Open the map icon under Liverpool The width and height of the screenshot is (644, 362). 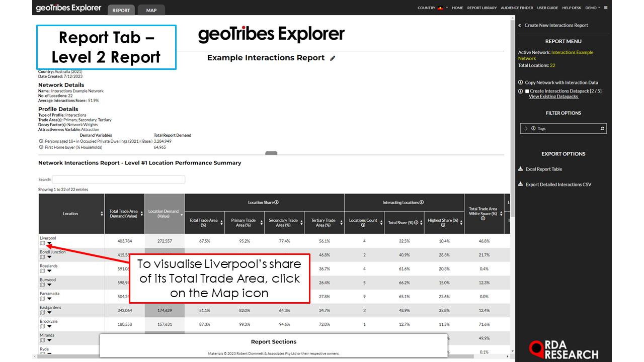point(42,243)
